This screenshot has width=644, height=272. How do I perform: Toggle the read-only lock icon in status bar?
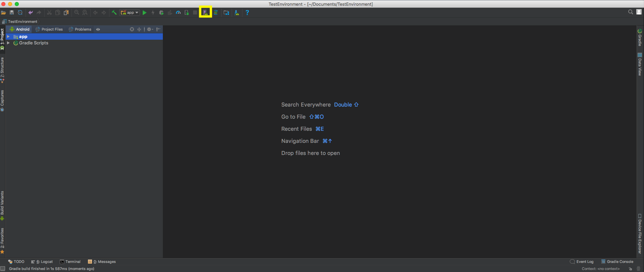[630, 269]
